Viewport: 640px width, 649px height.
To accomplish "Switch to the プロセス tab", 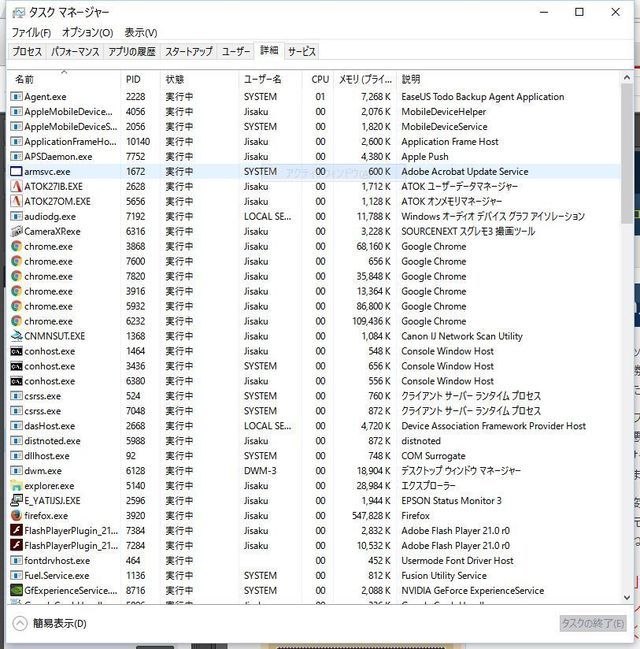I will [27, 52].
